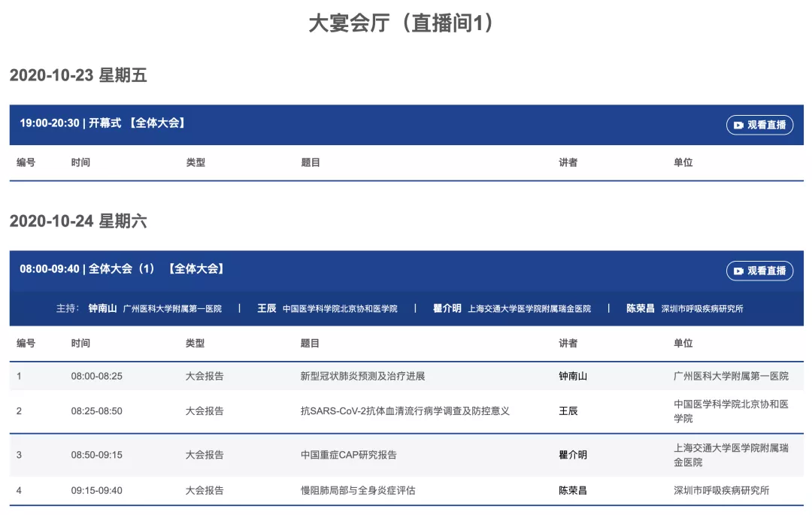
Task: Click 深圳市呼吸疾病研究所 in table row 4
Action: click(x=721, y=491)
